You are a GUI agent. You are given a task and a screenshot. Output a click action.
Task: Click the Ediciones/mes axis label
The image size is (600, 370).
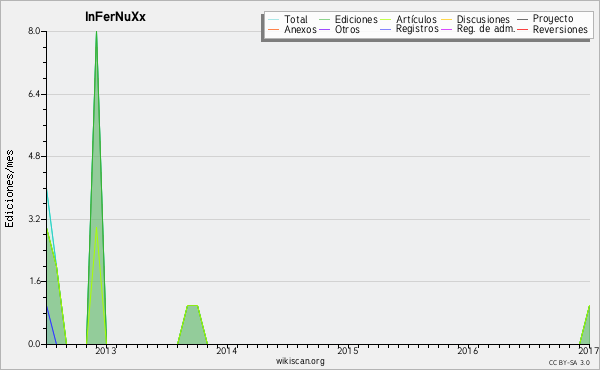pyautogui.click(x=9, y=188)
